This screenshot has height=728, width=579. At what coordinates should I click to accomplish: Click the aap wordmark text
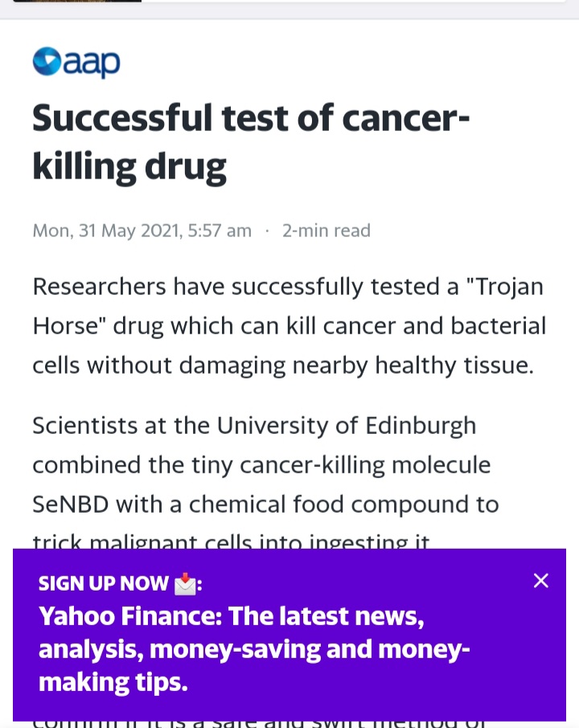[x=92, y=63]
